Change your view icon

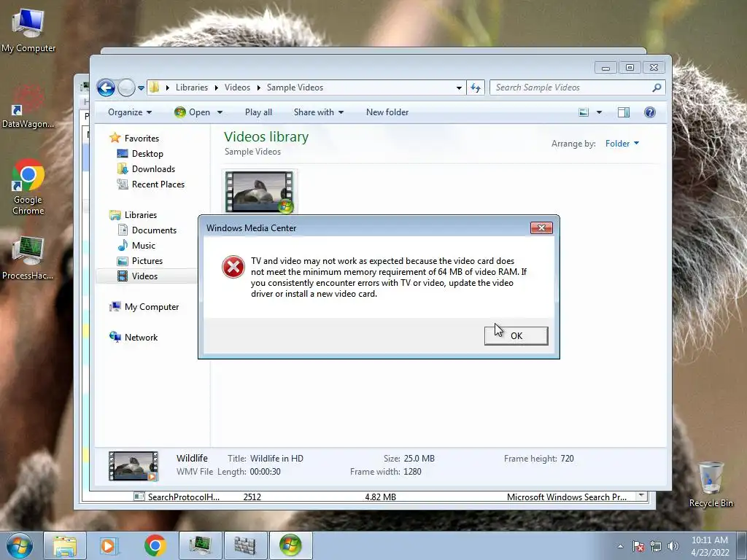click(x=584, y=112)
